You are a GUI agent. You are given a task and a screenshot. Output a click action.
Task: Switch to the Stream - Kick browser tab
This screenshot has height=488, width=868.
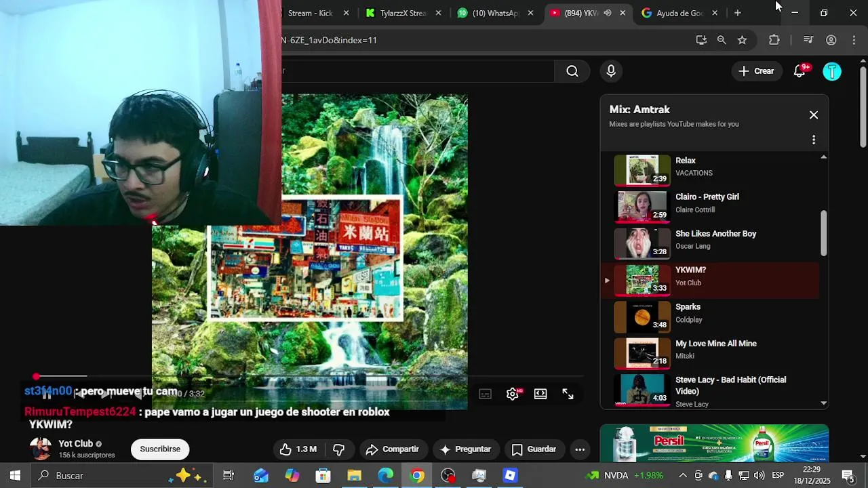[310, 13]
